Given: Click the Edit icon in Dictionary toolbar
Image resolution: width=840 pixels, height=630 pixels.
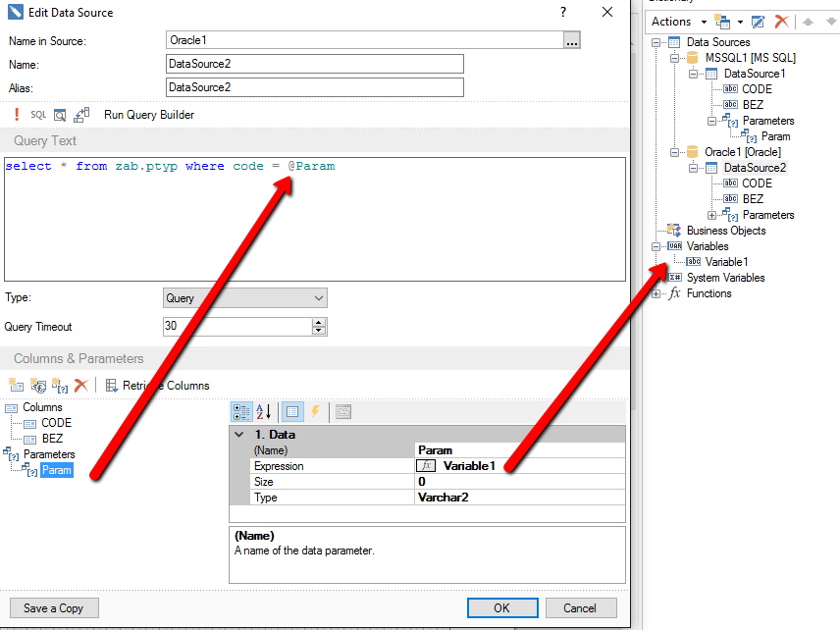Looking at the screenshot, I should (x=758, y=22).
